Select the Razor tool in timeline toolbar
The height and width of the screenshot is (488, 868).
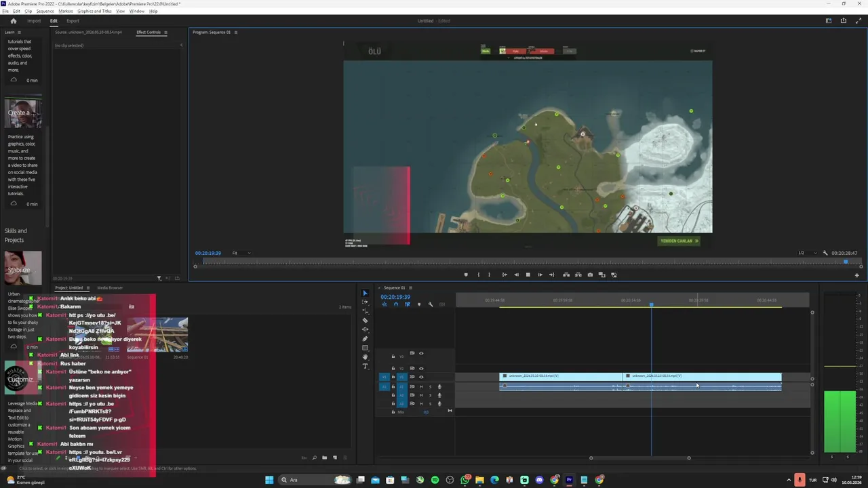(x=365, y=320)
